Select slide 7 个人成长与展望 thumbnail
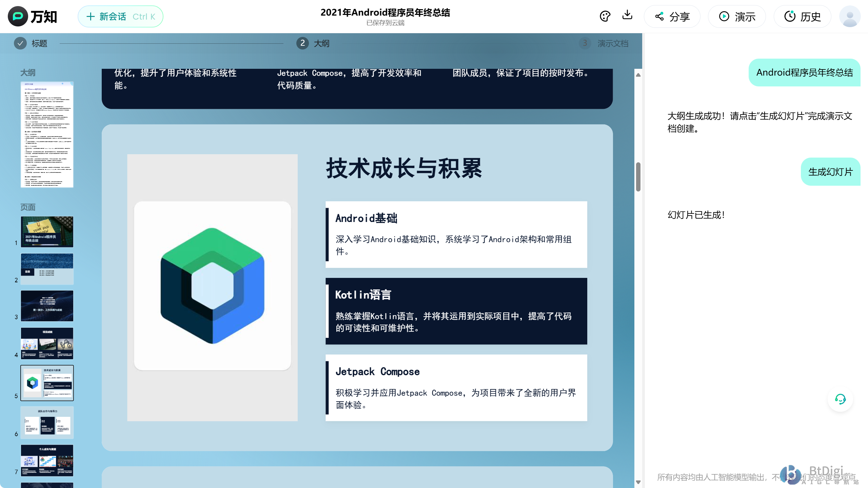This screenshot has width=868, height=488. 47,461
